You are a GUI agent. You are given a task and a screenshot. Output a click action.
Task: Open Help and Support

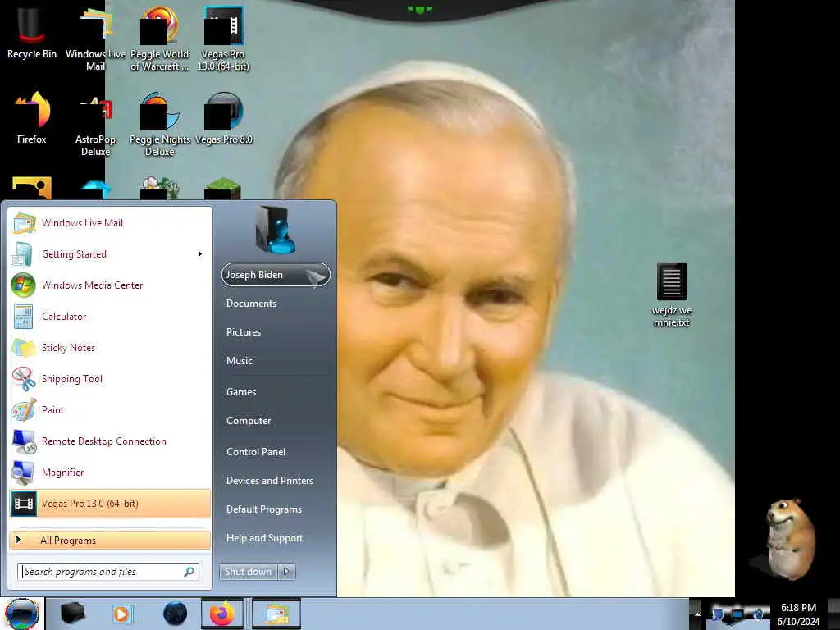pos(276,538)
